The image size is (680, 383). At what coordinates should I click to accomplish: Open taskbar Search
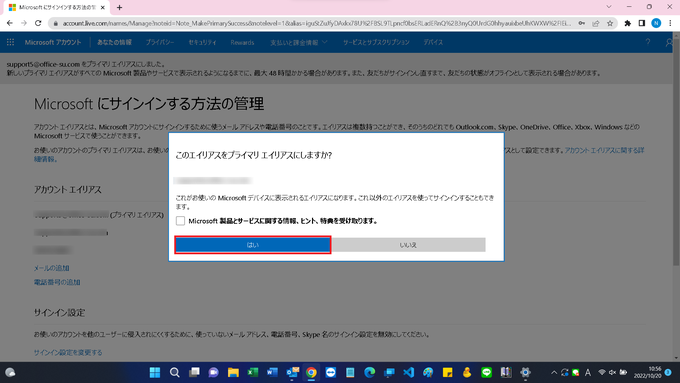174,372
